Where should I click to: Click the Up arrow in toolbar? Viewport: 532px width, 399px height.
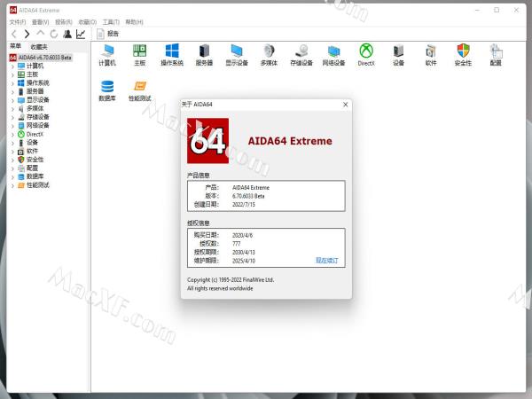click(x=41, y=34)
